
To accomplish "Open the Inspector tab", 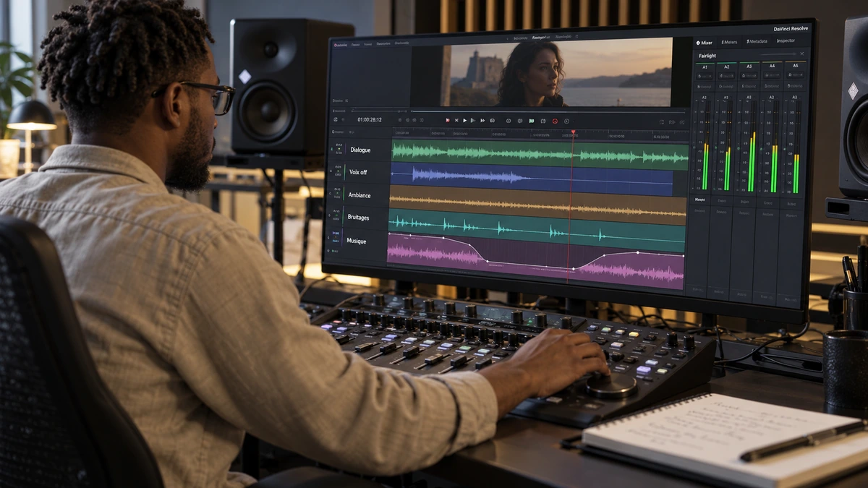I will click(x=785, y=40).
